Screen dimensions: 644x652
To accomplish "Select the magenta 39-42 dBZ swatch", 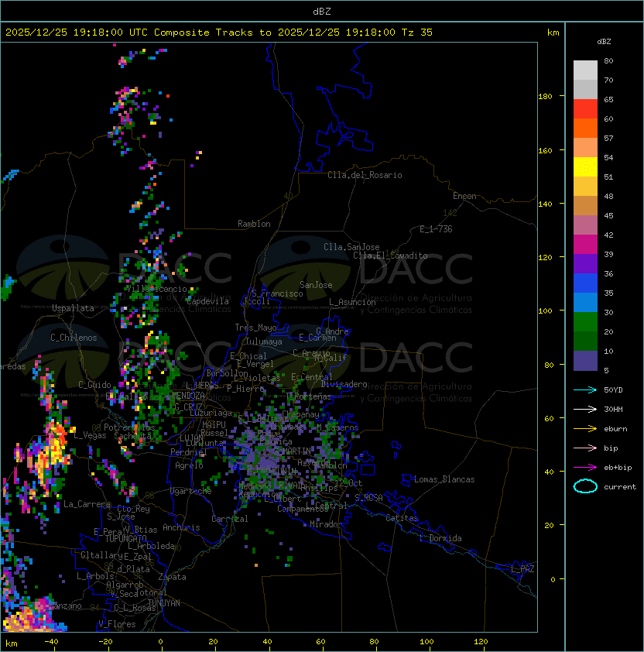I will [x=585, y=245].
